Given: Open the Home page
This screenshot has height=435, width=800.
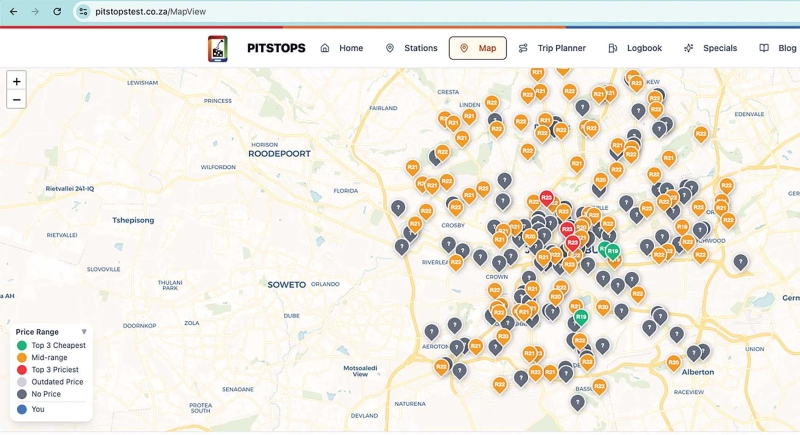Looking at the screenshot, I should click(x=341, y=48).
